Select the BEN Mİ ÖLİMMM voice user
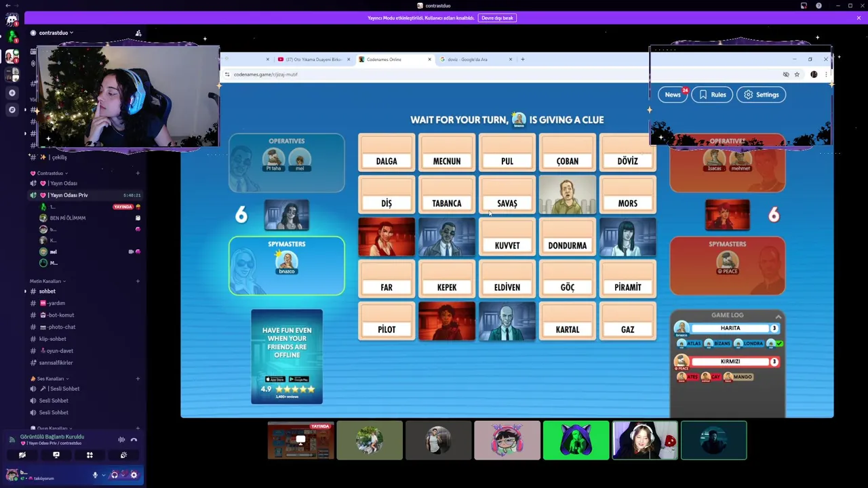Image resolution: width=868 pixels, height=488 pixels. pos(67,218)
